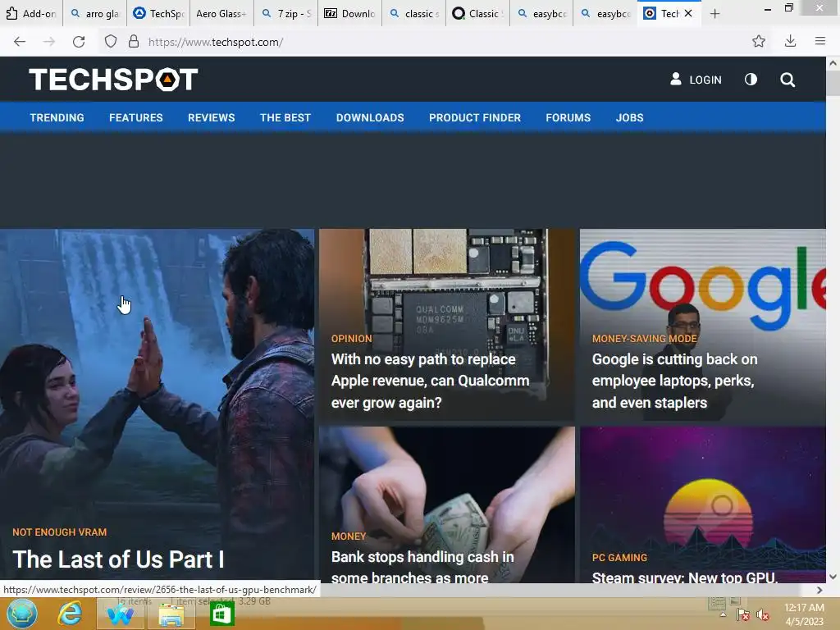This screenshot has width=840, height=630.
Task: Open the FEATURES menu item
Action: coord(136,117)
